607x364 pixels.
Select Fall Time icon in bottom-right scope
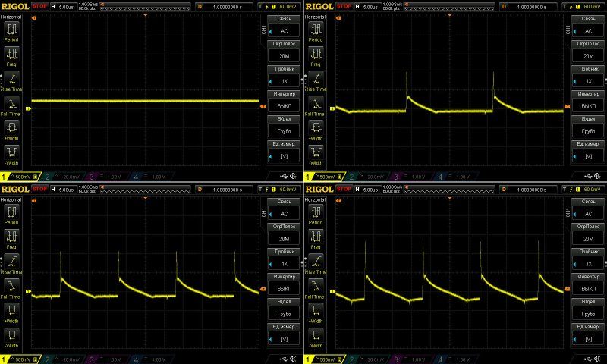pos(316,284)
